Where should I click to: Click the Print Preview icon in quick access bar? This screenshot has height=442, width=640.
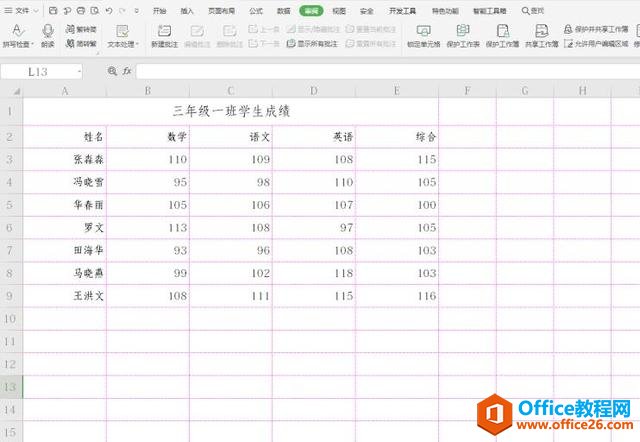(95, 11)
